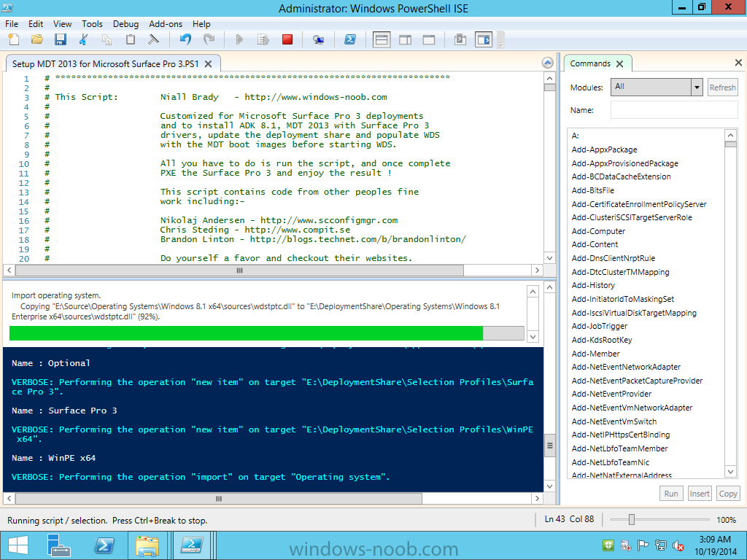Select Add-Member in the command list
The height and width of the screenshot is (560, 747).
(595, 354)
